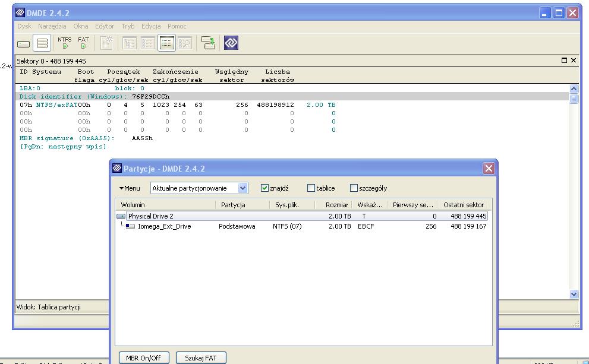Click the EBCF indicator cell
The width and height of the screenshot is (589, 364).
[366, 226]
